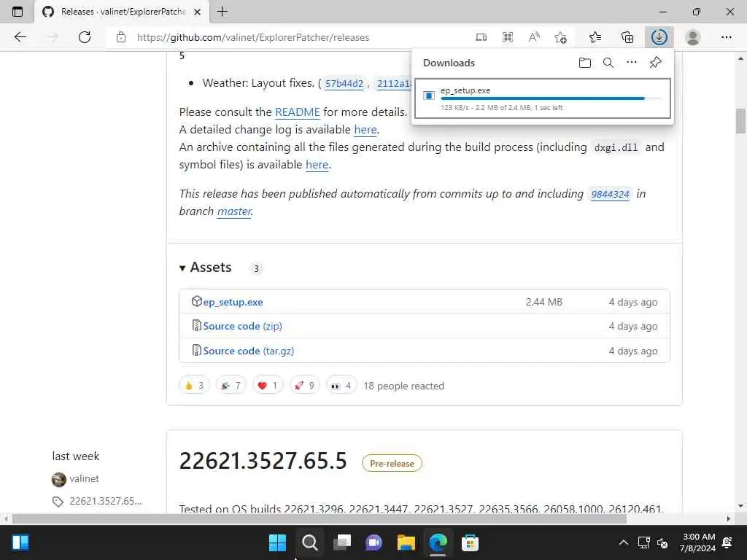Viewport: 747px width, 560px height.
Task: Open commit 57b44d2 link
Action: (344, 84)
